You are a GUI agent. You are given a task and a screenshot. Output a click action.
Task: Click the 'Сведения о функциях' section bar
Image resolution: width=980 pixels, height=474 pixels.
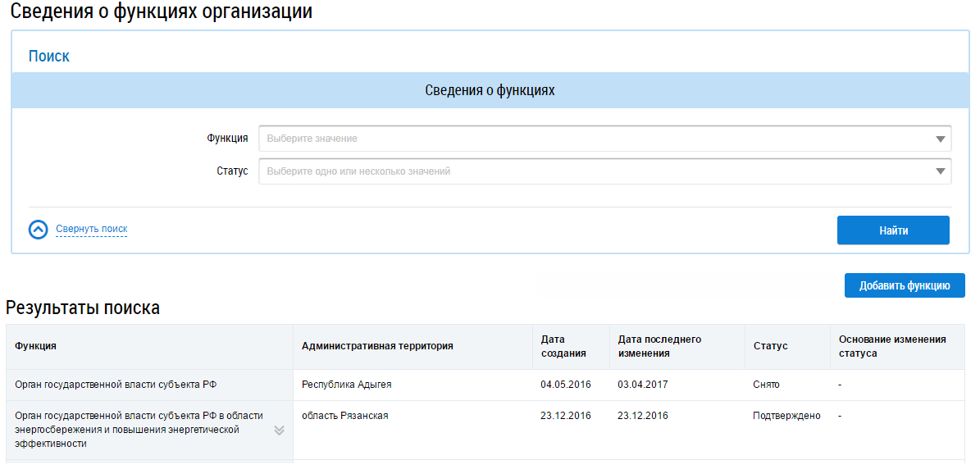490,90
